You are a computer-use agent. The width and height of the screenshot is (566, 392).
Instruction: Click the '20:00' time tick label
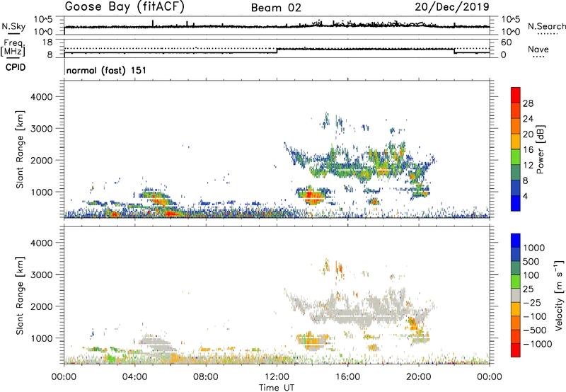point(418,377)
